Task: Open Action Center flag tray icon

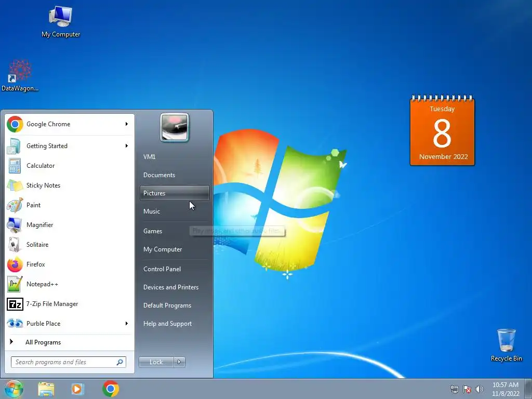Action: (467, 389)
